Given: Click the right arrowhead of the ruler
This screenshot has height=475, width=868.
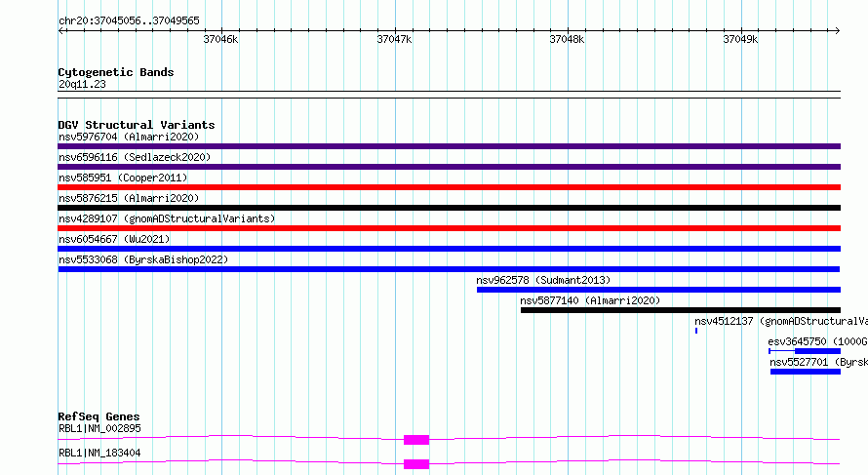Looking at the screenshot, I should coord(838,31).
